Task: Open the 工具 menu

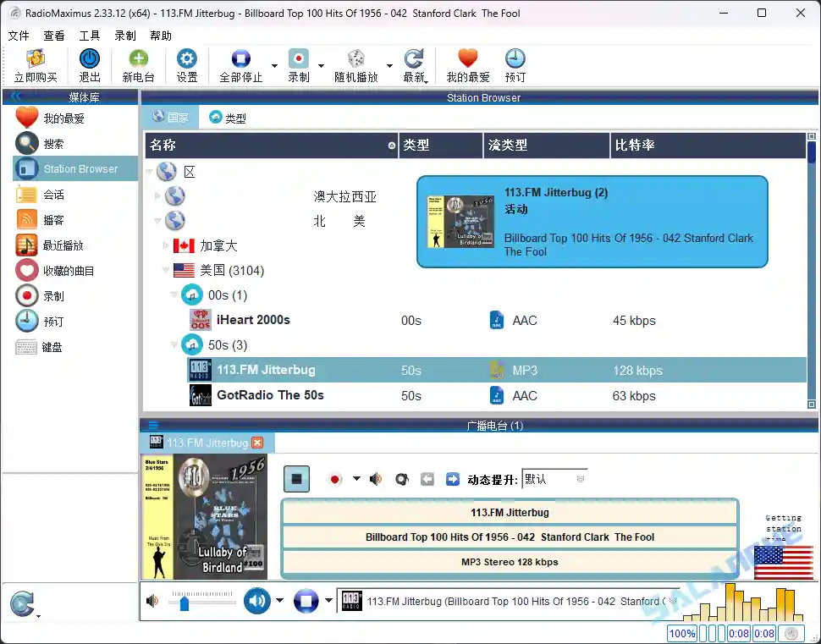Action: pos(90,36)
